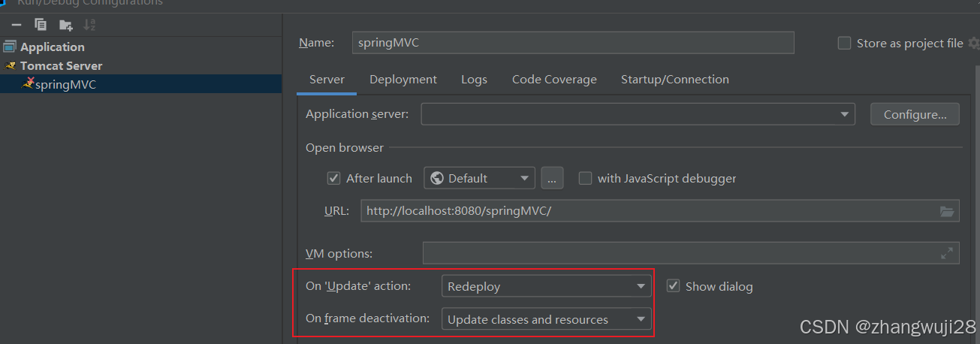Open the Startup/Connection tab
This screenshot has width=980, height=344.
click(x=674, y=80)
